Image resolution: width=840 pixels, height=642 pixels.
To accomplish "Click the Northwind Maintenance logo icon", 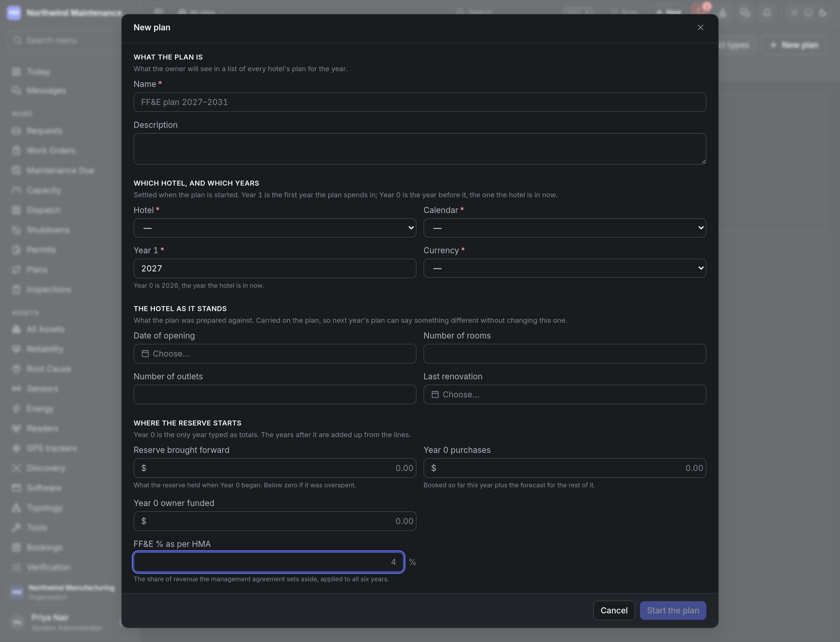I will 14,13.
